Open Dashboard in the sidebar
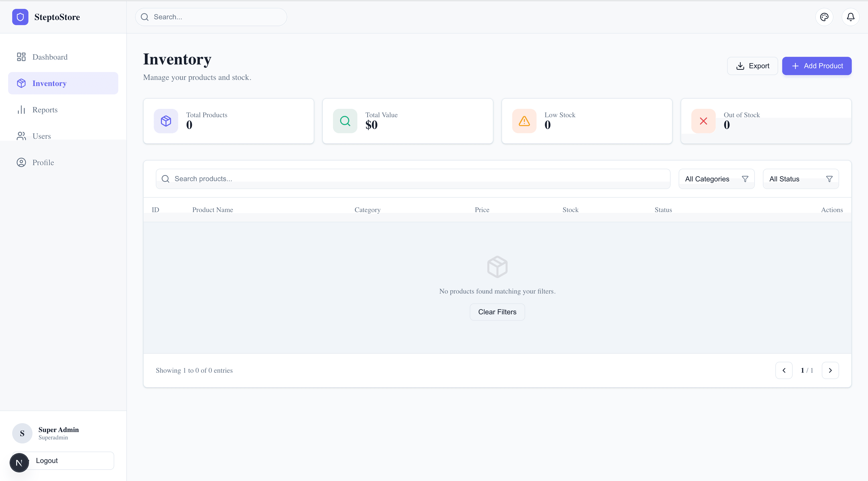 pos(50,57)
